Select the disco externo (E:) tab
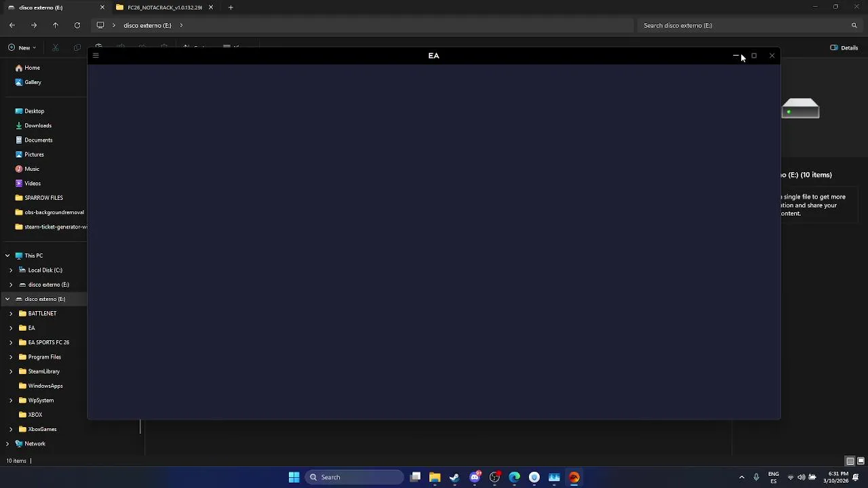The height and width of the screenshot is (488, 868). pos(55,7)
